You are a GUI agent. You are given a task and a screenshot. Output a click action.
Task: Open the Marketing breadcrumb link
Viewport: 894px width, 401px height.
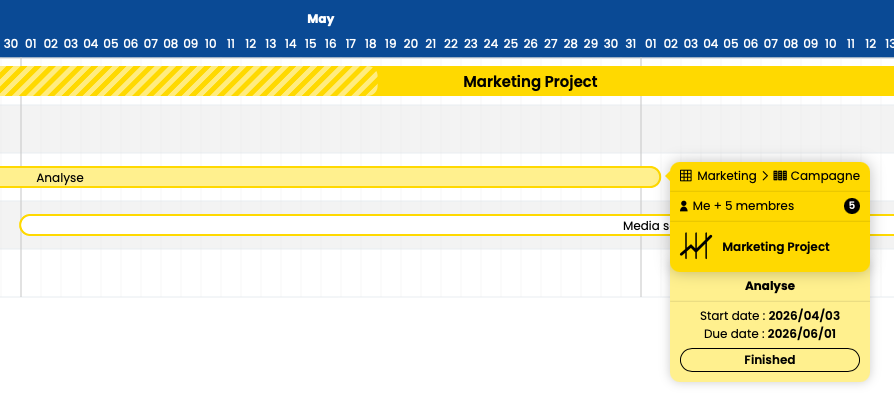[x=726, y=176]
